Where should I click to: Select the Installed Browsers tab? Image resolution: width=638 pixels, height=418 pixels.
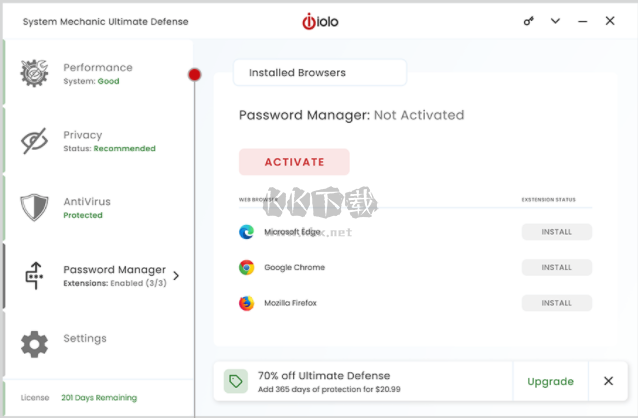tap(320, 72)
